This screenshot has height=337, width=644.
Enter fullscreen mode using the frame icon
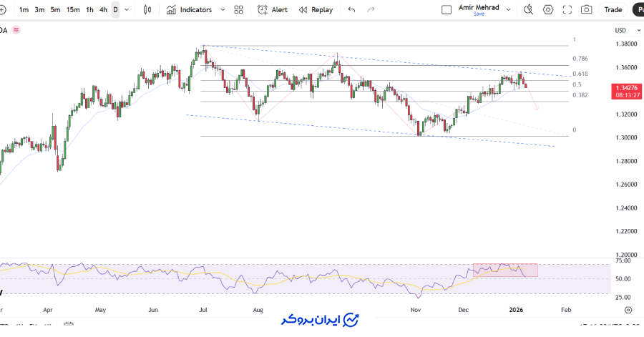tap(567, 10)
